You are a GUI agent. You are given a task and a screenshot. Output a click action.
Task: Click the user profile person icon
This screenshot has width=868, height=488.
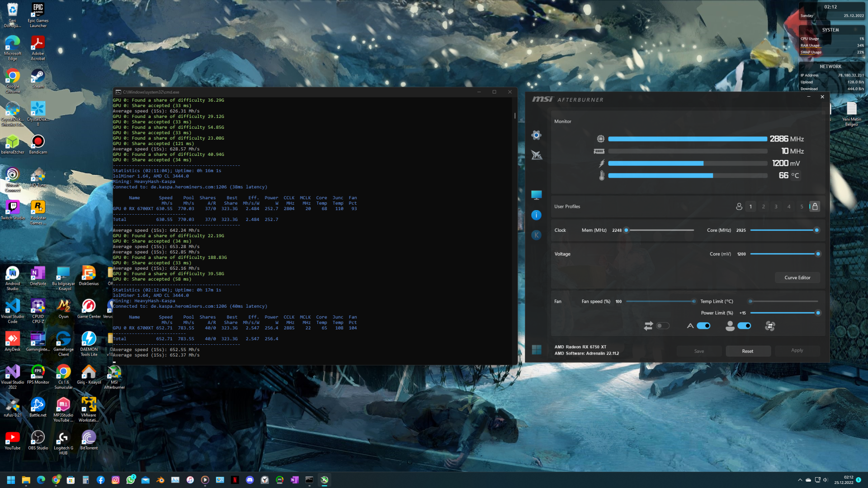point(739,206)
